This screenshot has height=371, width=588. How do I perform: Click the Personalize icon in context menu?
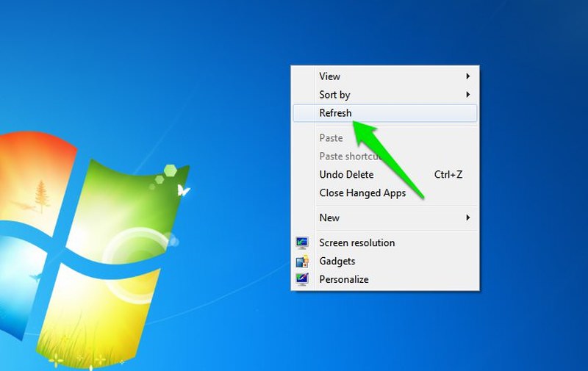pyautogui.click(x=302, y=280)
